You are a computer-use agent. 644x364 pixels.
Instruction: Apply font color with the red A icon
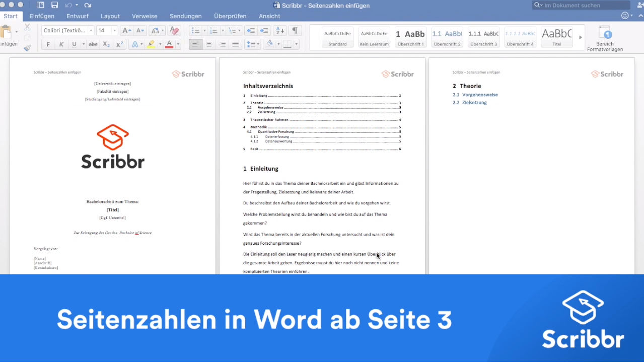tap(169, 44)
